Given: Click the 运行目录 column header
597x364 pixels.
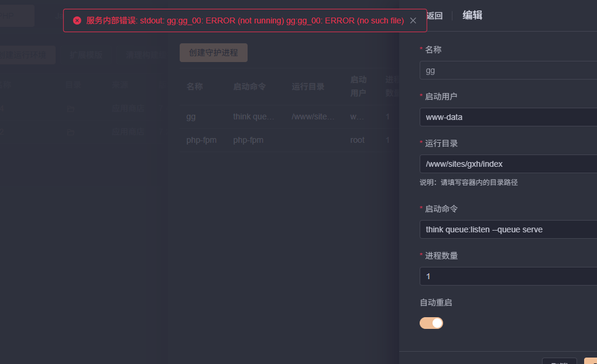Looking at the screenshot, I should [x=308, y=87].
